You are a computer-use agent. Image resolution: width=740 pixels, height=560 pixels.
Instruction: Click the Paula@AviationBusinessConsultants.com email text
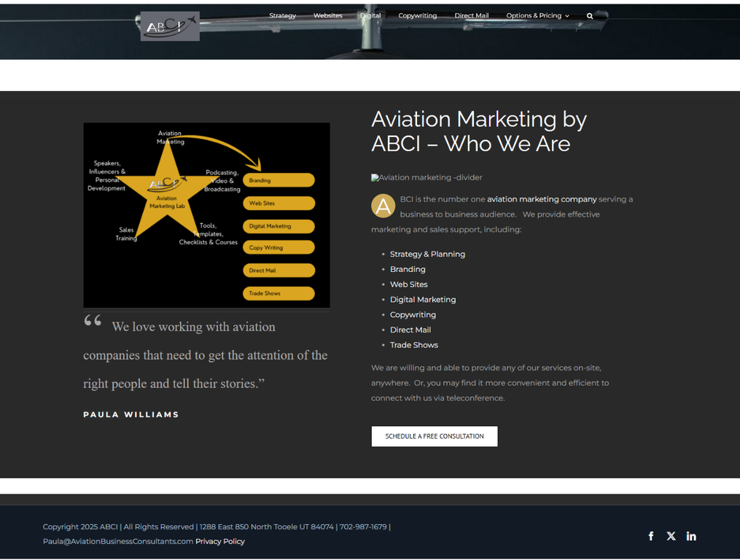(x=118, y=541)
